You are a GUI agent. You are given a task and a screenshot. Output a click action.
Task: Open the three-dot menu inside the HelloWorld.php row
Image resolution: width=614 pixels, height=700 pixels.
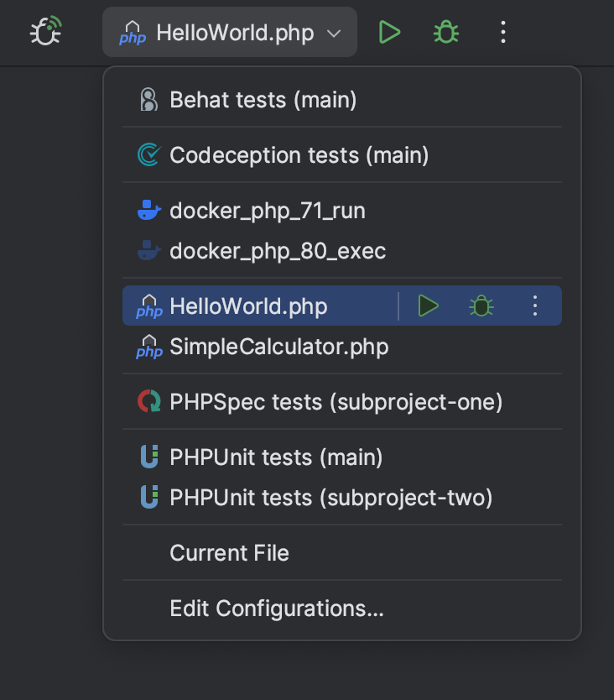click(534, 306)
